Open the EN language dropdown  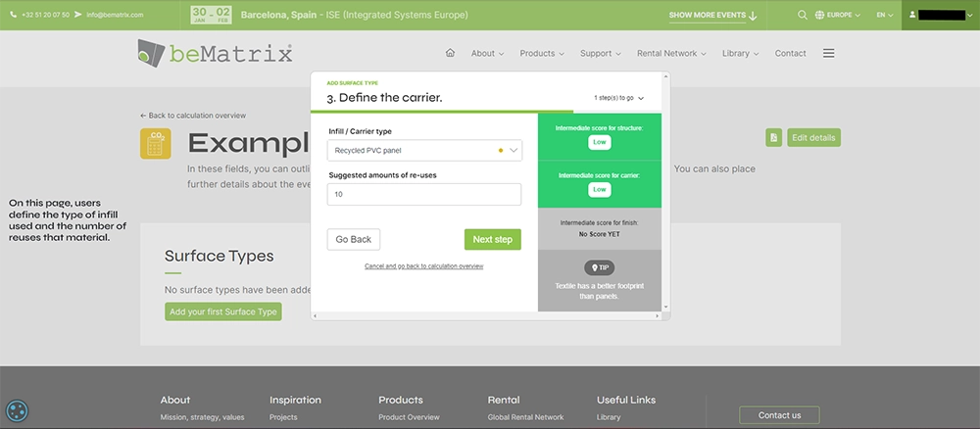click(x=884, y=15)
